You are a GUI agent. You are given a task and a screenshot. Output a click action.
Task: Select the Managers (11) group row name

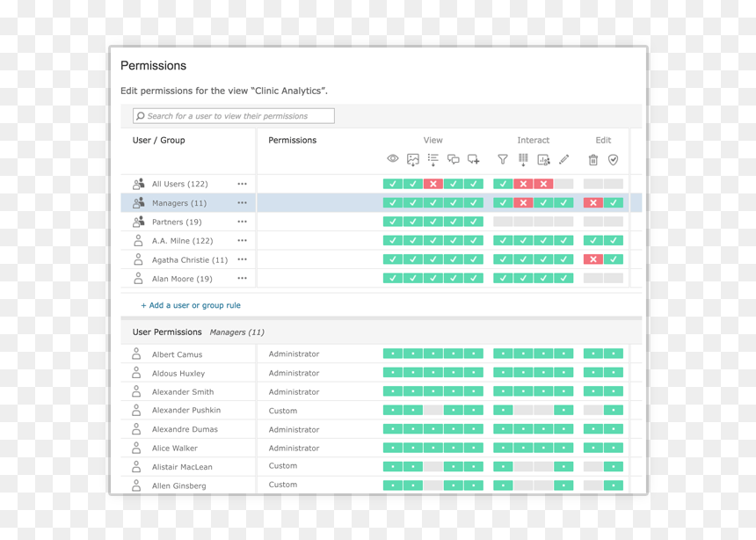(x=179, y=203)
